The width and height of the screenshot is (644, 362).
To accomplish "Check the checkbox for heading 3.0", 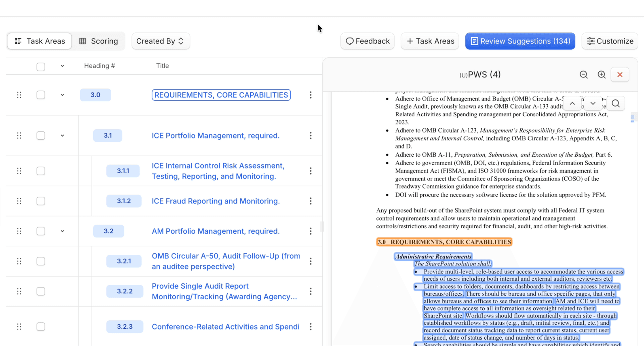I will 41,95.
